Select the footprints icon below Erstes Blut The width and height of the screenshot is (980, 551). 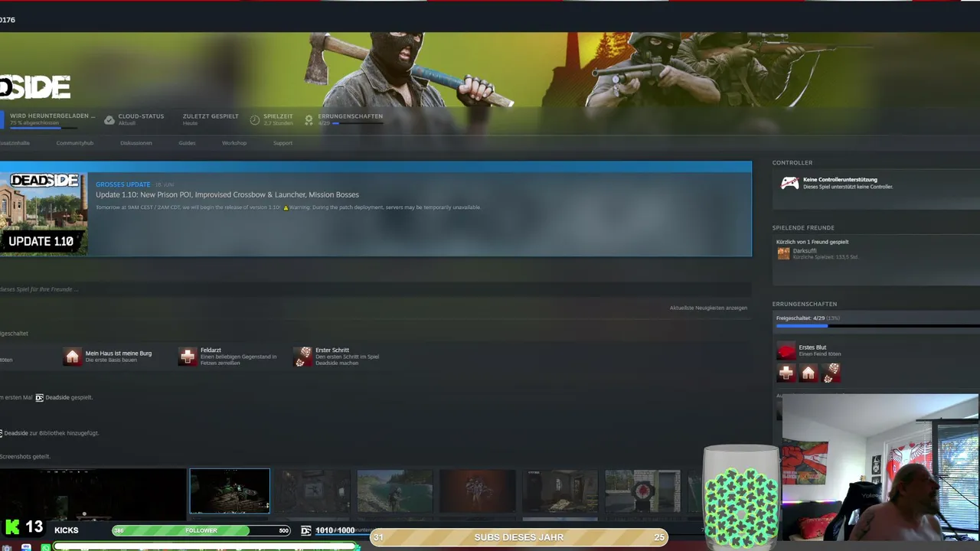click(x=831, y=373)
